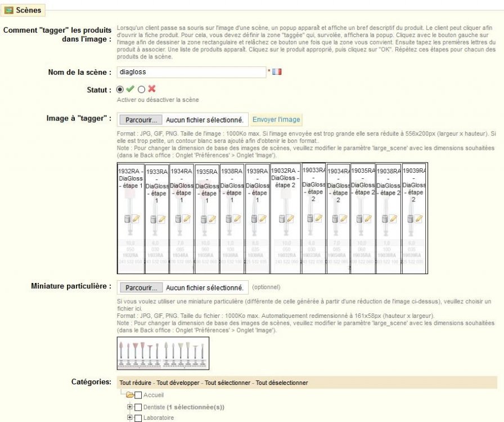Delete the 1932RA tagged zone
Viewport: 504px width, 422px height.
pos(127,219)
